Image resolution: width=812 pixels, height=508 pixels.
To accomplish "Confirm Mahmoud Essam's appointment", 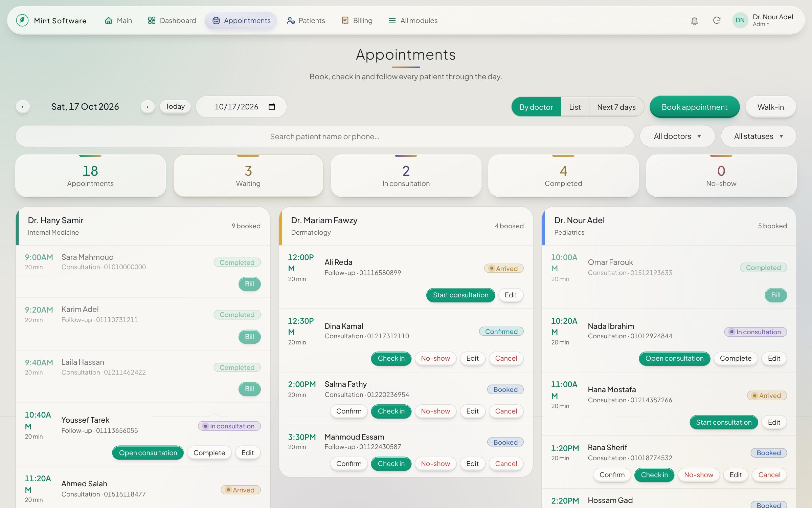I will click(x=349, y=464).
